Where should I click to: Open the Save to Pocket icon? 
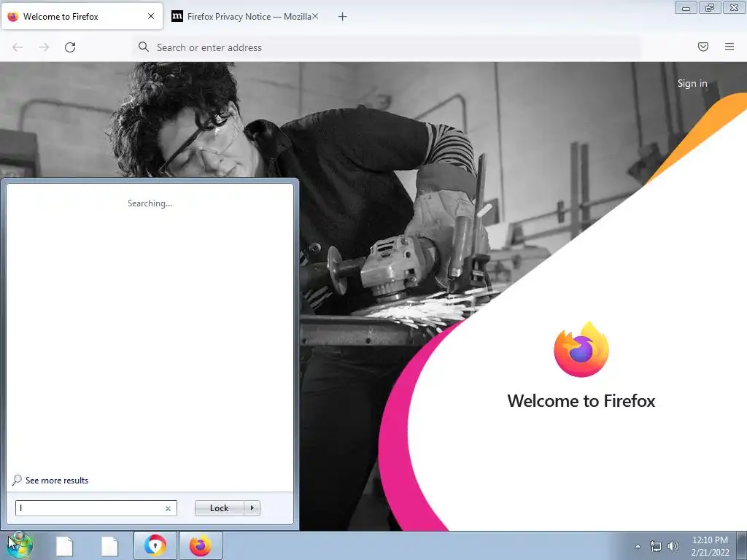tap(703, 47)
